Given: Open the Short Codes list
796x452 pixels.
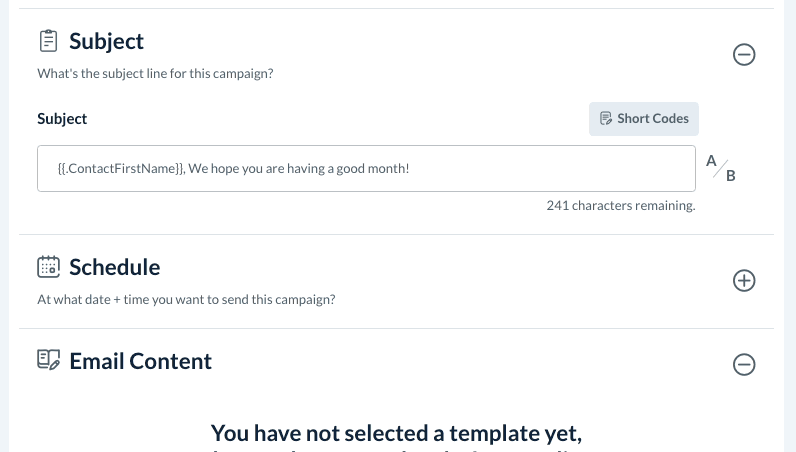Looking at the screenshot, I should [644, 119].
